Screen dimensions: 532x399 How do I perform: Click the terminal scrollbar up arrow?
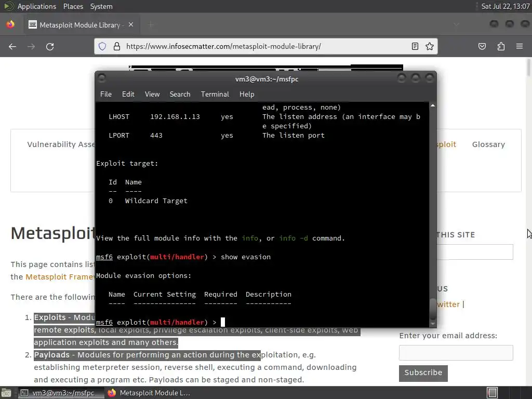coord(433,106)
